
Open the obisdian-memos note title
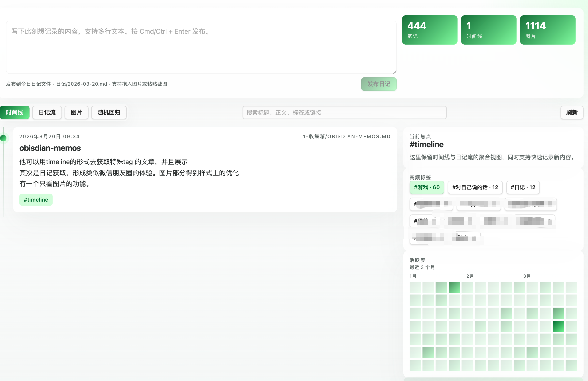pyautogui.click(x=50, y=148)
